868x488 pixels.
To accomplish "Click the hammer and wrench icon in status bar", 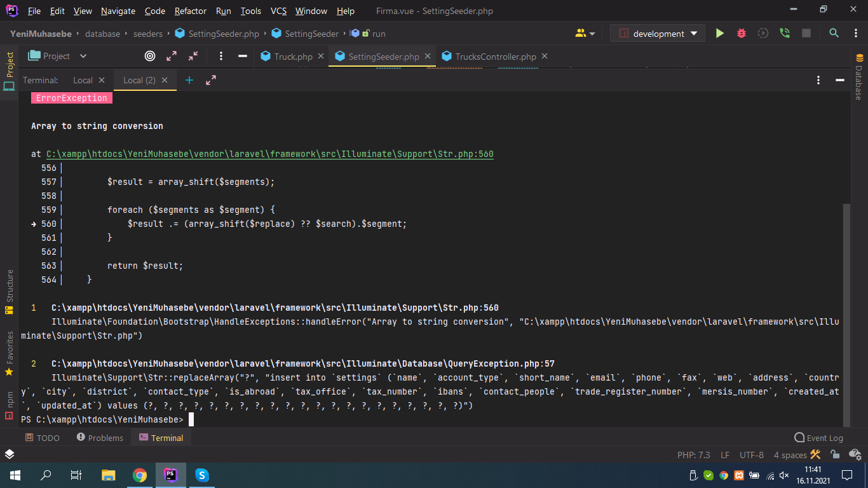I will tap(816, 455).
